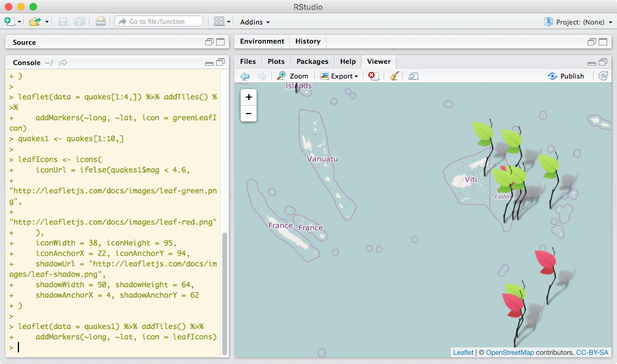This screenshot has height=364, width=617.
Task: Switch to the History tab
Action: tap(308, 41)
